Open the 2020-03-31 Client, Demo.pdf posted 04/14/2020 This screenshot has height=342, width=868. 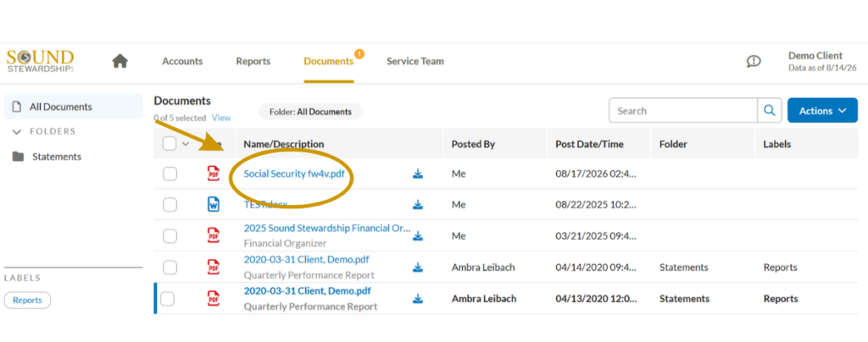(306, 259)
